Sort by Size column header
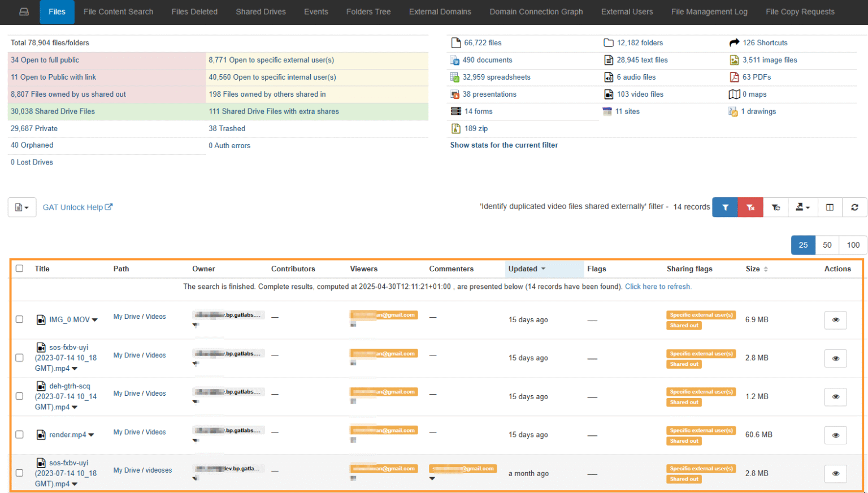 (x=757, y=269)
